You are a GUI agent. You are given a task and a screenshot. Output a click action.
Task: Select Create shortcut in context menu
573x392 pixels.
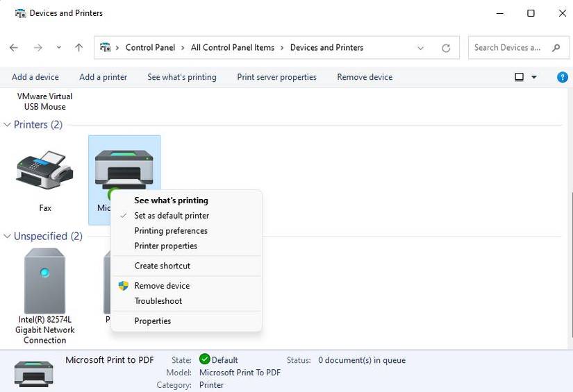click(186, 266)
